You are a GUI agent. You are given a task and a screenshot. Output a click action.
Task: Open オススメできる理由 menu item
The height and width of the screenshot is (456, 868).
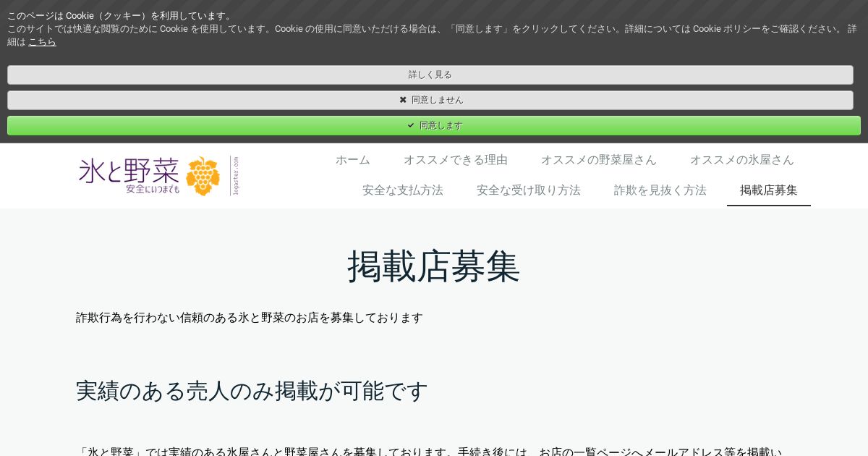(x=456, y=160)
